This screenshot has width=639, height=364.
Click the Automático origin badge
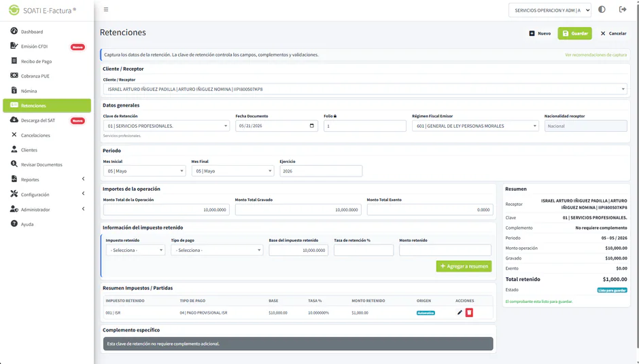pyautogui.click(x=426, y=313)
